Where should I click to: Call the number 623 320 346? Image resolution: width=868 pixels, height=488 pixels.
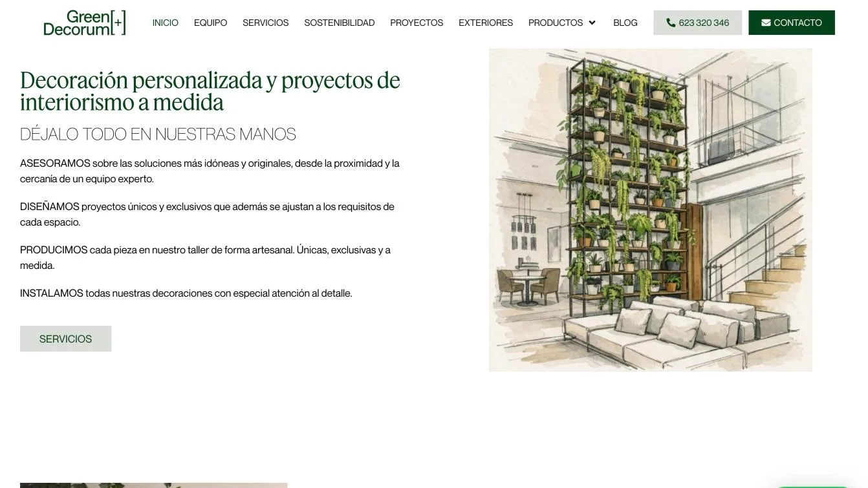(x=698, y=23)
